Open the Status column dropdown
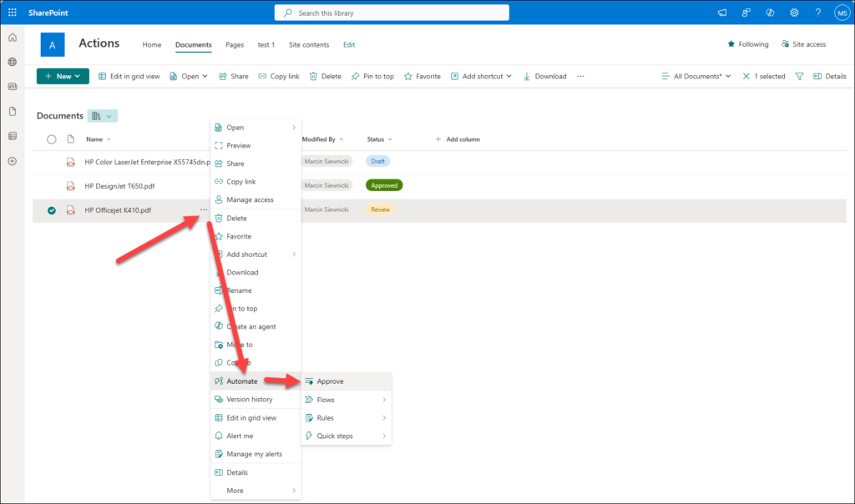This screenshot has height=504, width=855. tap(390, 139)
